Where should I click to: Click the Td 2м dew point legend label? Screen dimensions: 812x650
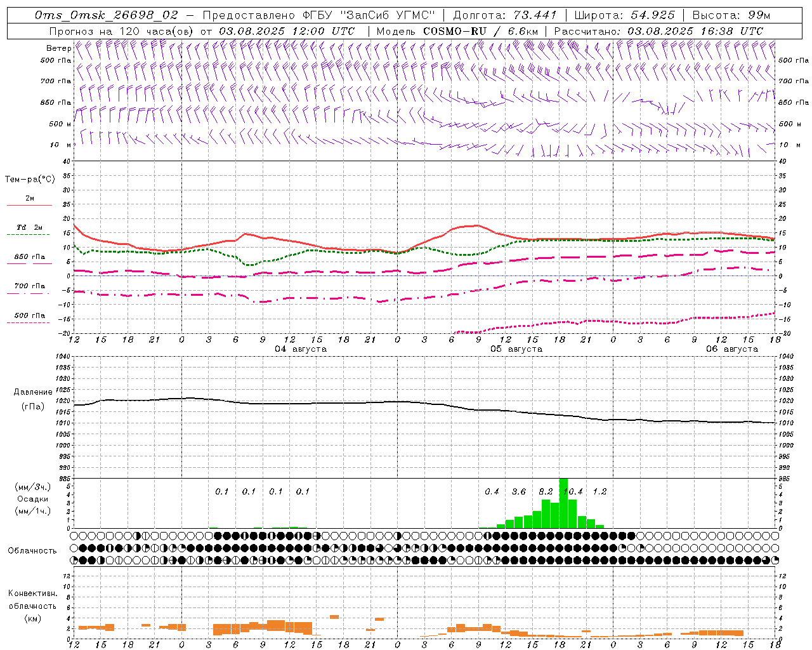(x=30, y=227)
